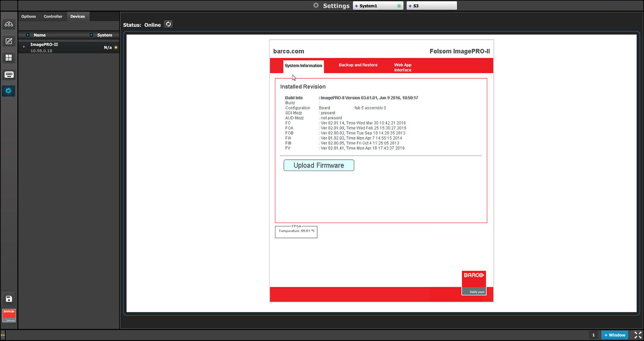Click the window number 1 button
Image resolution: width=644 pixels, height=341 pixels.
[594, 335]
